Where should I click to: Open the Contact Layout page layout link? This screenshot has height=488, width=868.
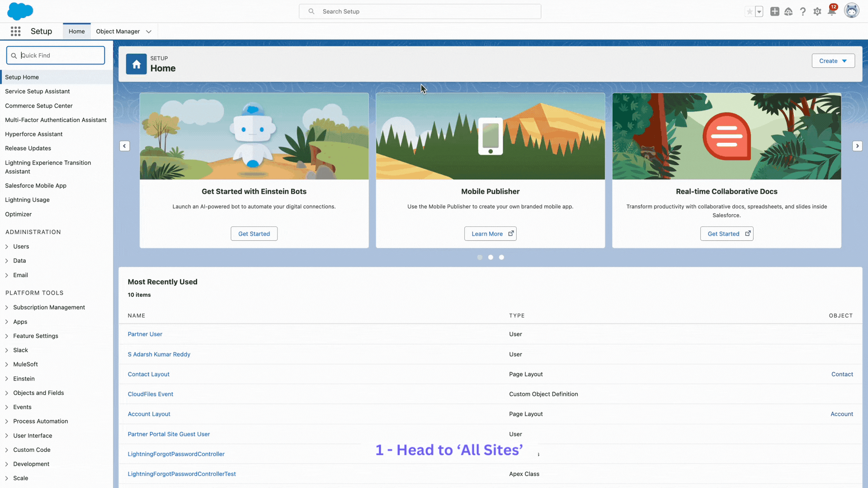(x=148, y=374)
